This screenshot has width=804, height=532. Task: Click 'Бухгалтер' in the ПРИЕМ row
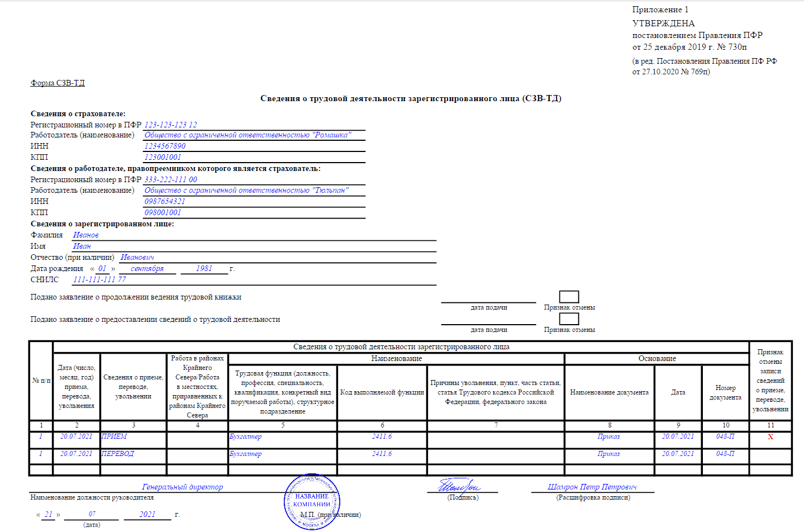tap(246, 436)
